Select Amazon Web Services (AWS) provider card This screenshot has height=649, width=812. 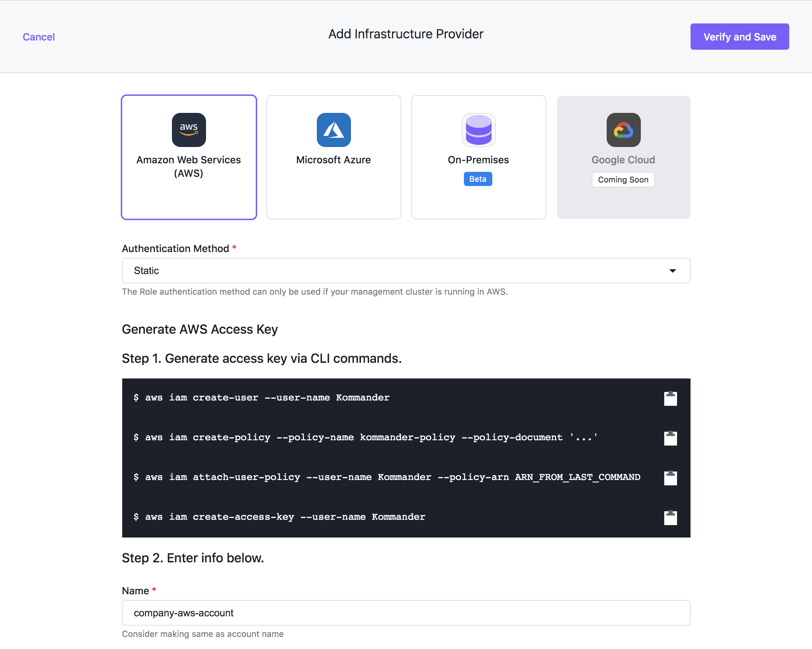(189, 157)
